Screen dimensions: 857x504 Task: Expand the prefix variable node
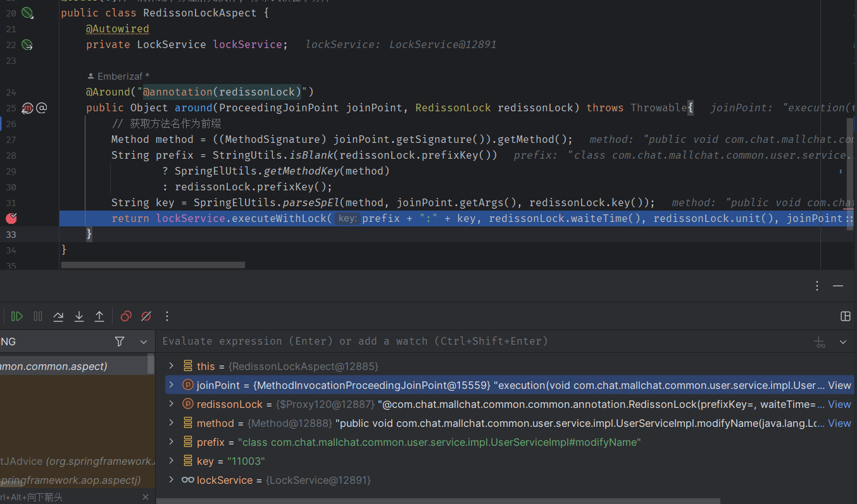pos(171,442)
